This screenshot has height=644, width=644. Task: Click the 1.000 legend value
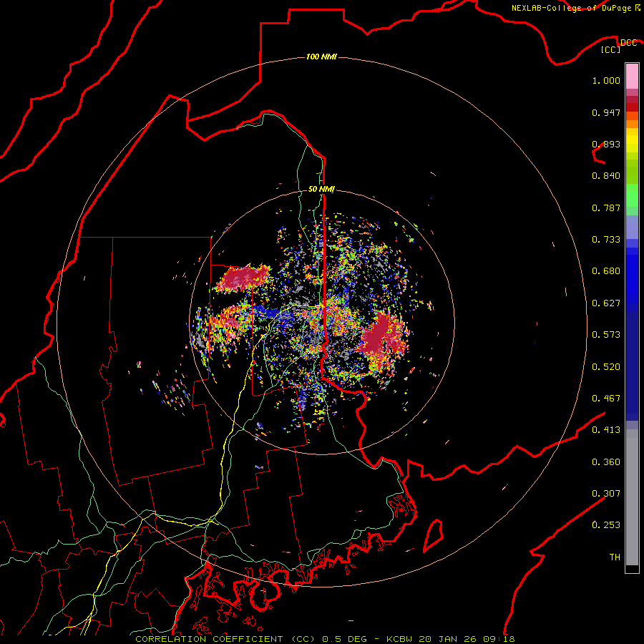(x=606, y=80)
